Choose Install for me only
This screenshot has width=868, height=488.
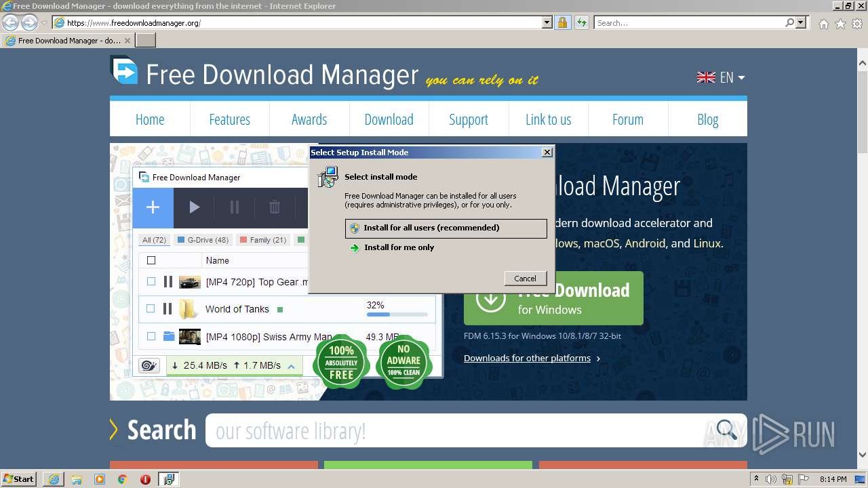399,247
